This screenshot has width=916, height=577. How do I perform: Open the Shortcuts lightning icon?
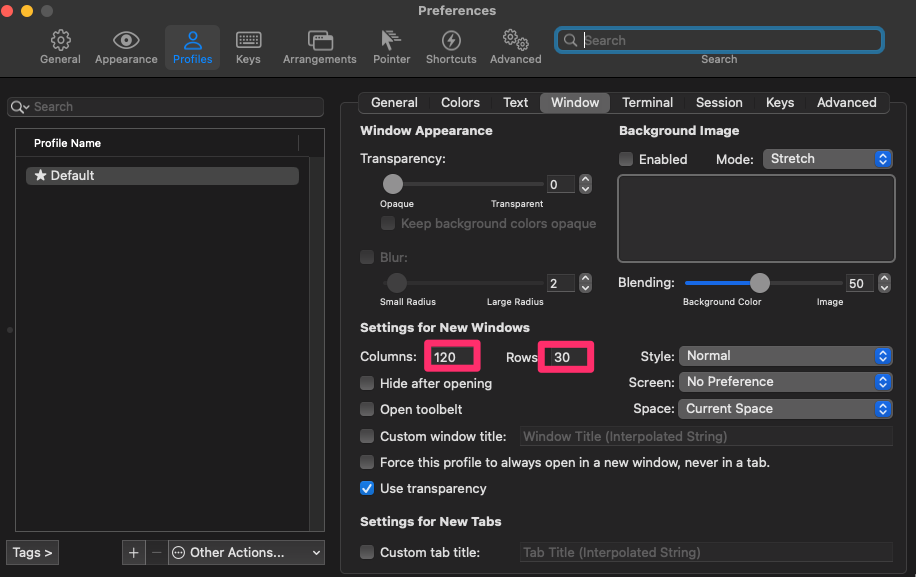(451, 40)
